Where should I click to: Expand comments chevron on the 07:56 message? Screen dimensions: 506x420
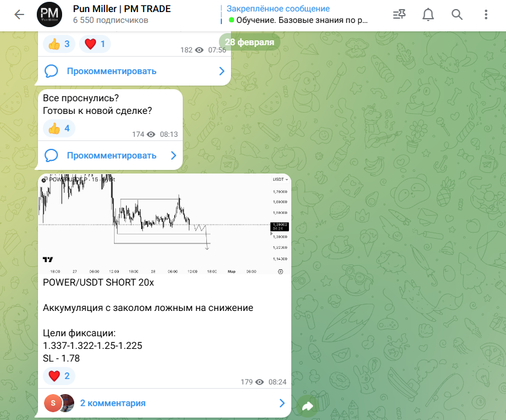(222, 71)
